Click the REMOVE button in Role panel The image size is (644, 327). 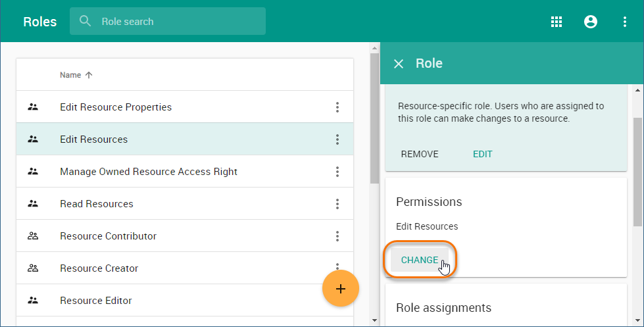pyautogui.click(x=420, y=154)
